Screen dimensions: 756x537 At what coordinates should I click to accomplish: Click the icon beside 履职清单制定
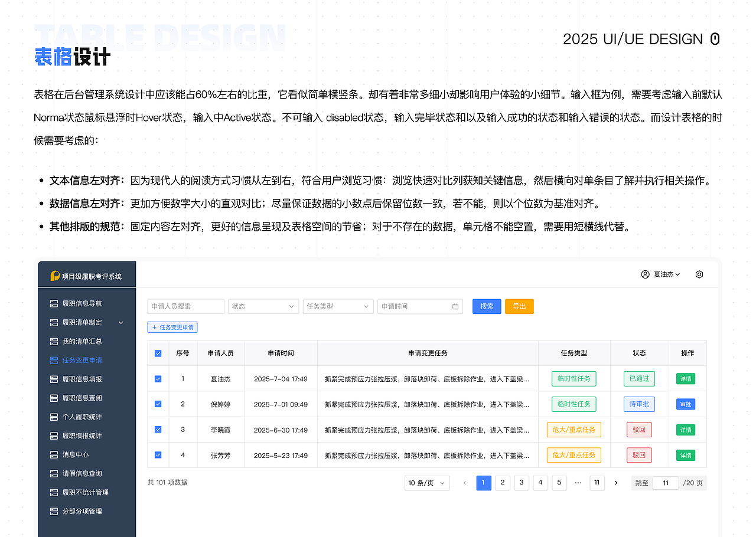click(x=54, y=322)
